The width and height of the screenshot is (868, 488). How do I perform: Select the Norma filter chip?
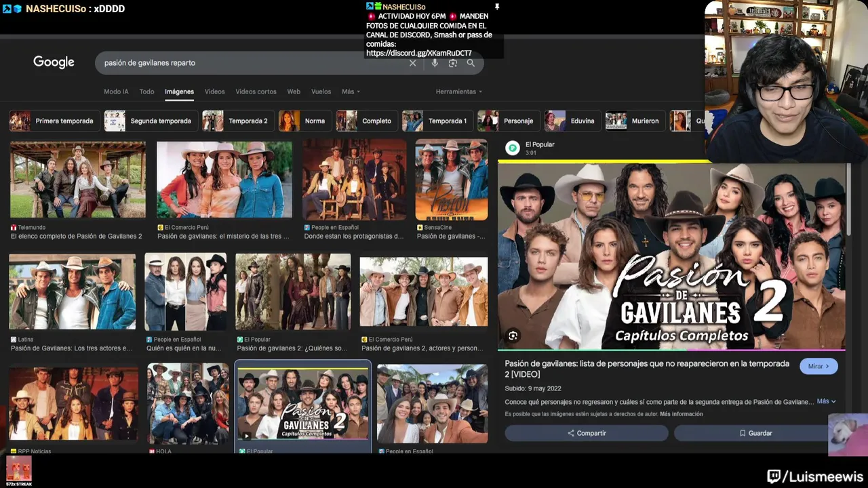point(305,121)
